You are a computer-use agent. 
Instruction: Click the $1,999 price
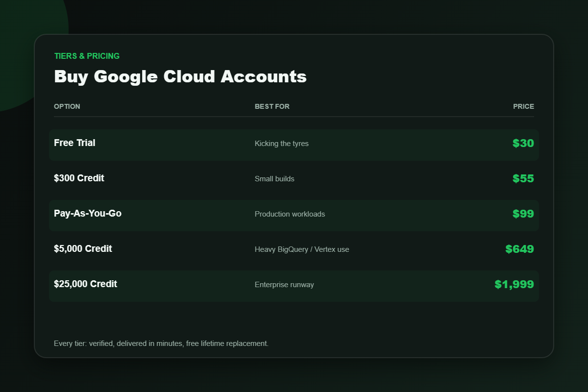coord(514,284)
